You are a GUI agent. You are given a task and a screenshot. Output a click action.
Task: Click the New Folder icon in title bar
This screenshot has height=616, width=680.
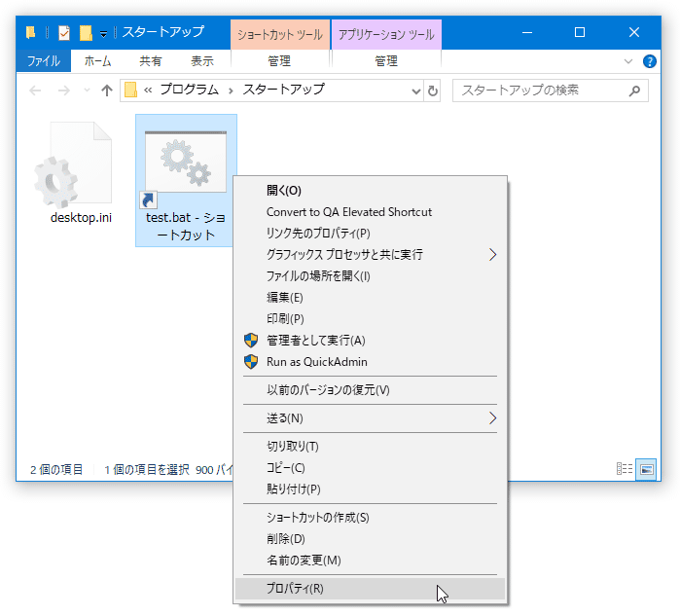coord(86,32)
